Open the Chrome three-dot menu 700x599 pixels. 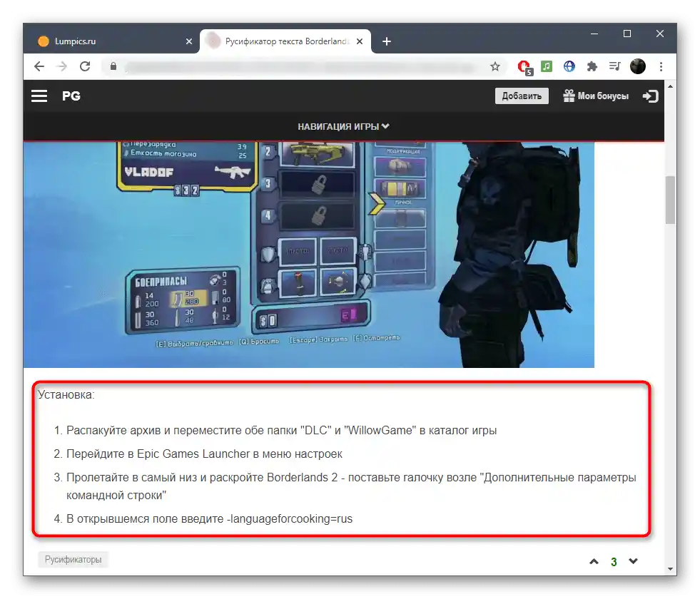[x=661, y=66]
